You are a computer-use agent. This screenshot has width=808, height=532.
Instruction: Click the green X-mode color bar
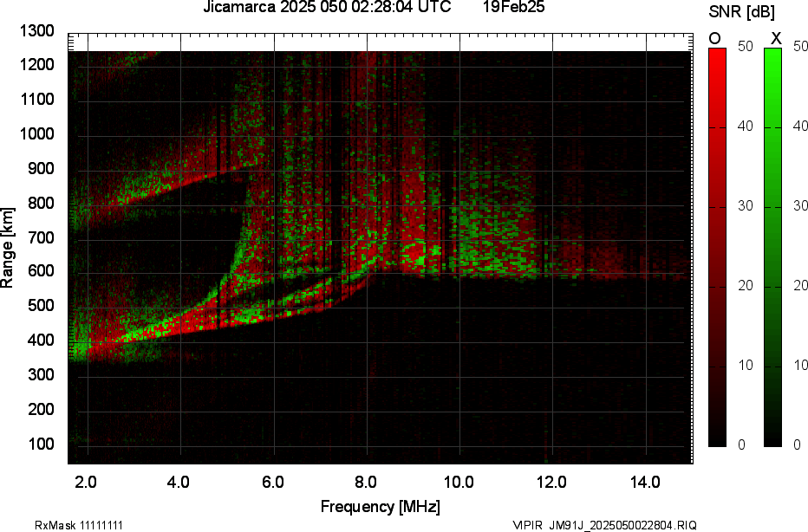pyautogui.click(x=772, y=247)
